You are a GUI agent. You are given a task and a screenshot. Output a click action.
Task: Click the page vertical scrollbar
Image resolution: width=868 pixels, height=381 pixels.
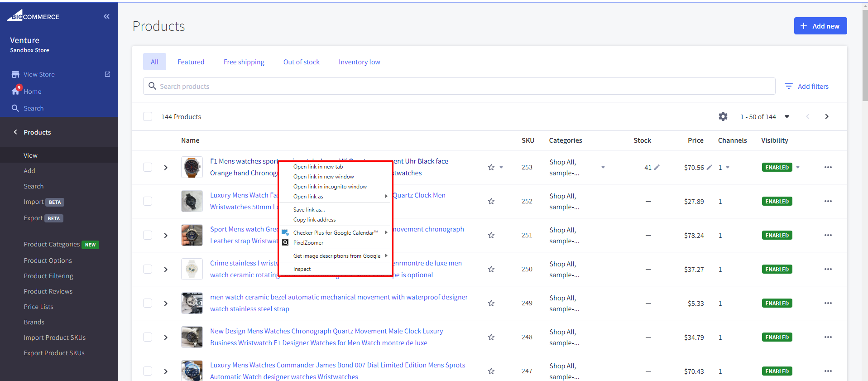click(865, 54)
